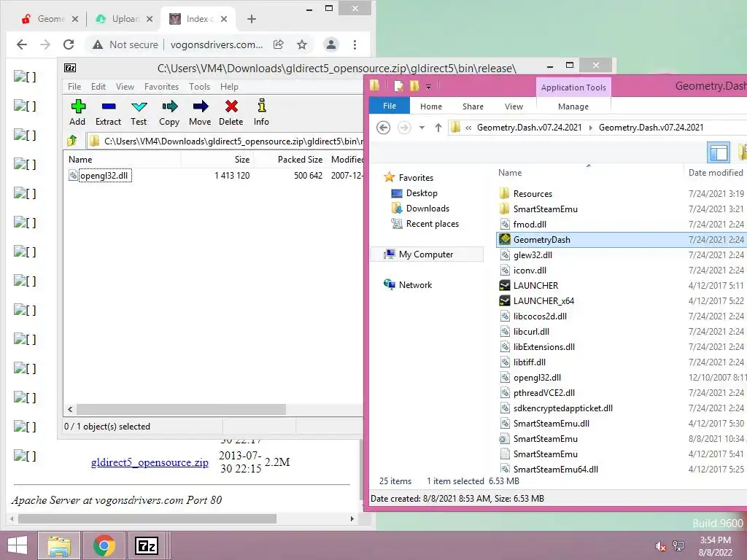Viewport: 747px width, 560px height.
Task: Go up one folder level in 7-Zip
Action: click(72, 141)
